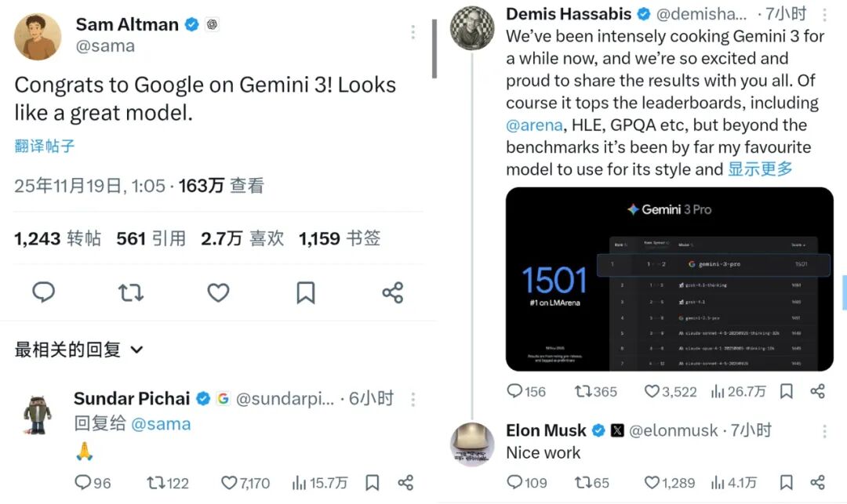Like Sam Altman's Gemini 3 congrats post

(x=218, y=292)
